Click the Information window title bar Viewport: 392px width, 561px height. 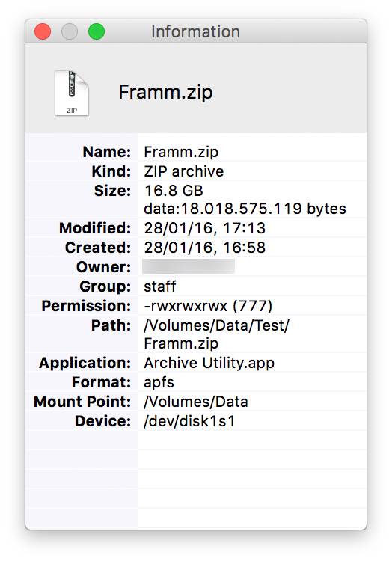point(196,31)
